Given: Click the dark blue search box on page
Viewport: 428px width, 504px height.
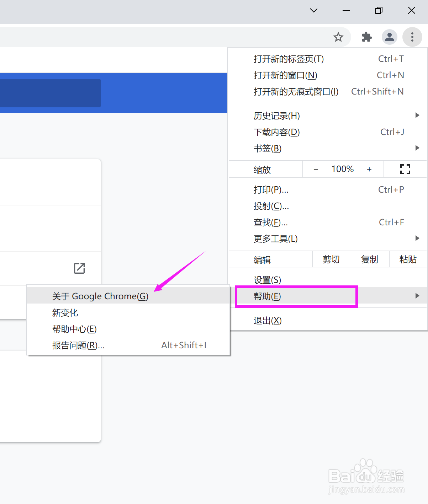Looking at the screenshot, I should 50,93.
